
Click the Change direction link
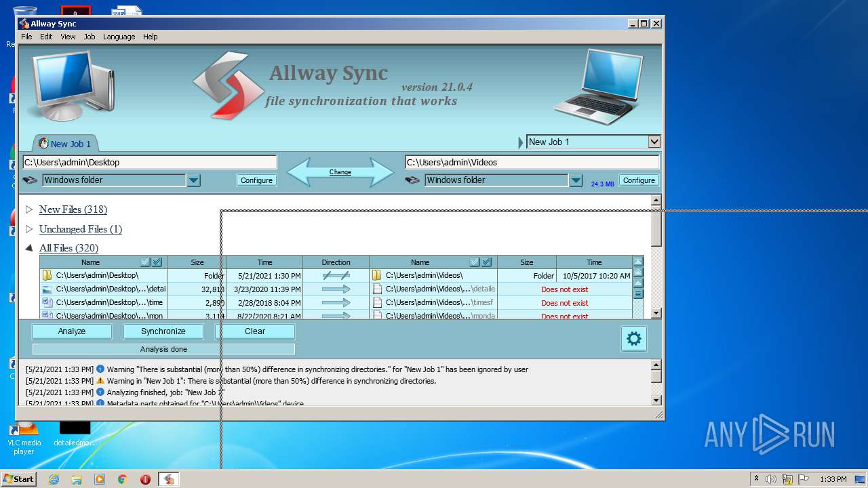(x=340, y=172)
